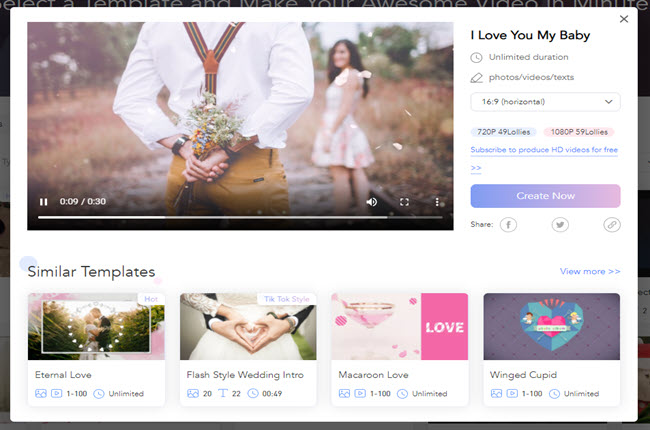Viewport: 650px width, 430px height.
Task: Click the Hot badge on Eternal Love
Action: click(x=151, y=299)
